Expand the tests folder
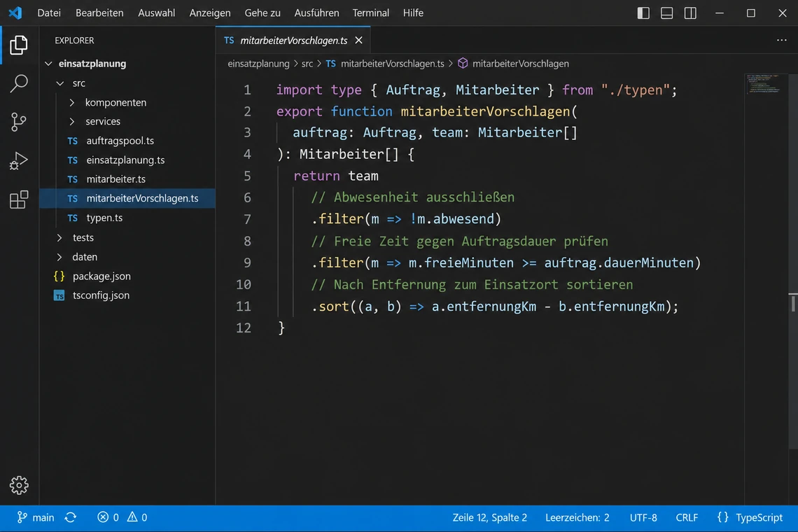Image resolution: width=798 pixels, height=532 pixels. (59, 237)
